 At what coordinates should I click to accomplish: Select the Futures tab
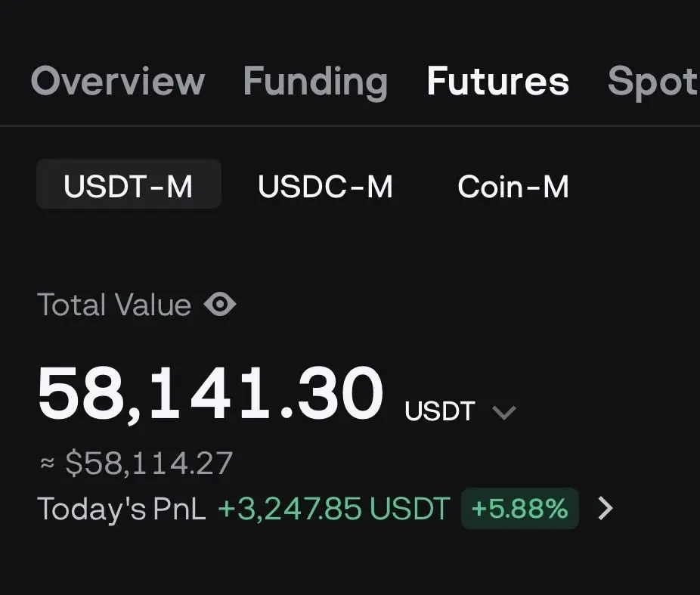tap(497, 81)
